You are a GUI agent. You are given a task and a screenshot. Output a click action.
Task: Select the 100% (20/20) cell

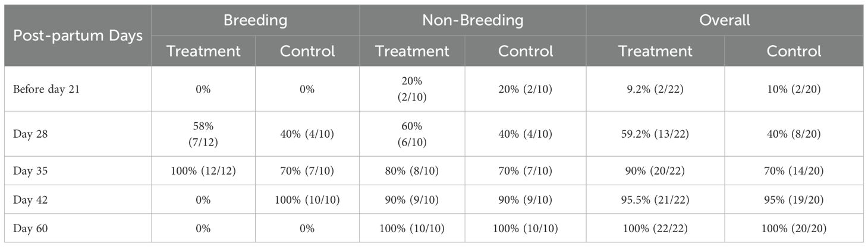(794, 229)
